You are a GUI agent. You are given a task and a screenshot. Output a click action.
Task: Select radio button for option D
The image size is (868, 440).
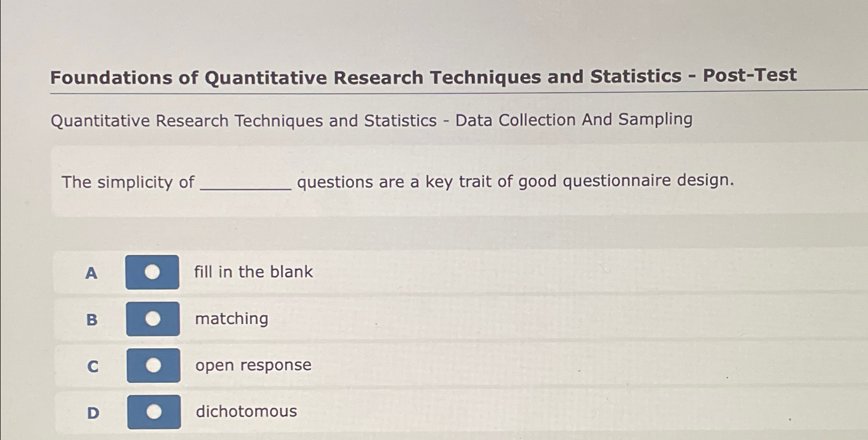154,412
